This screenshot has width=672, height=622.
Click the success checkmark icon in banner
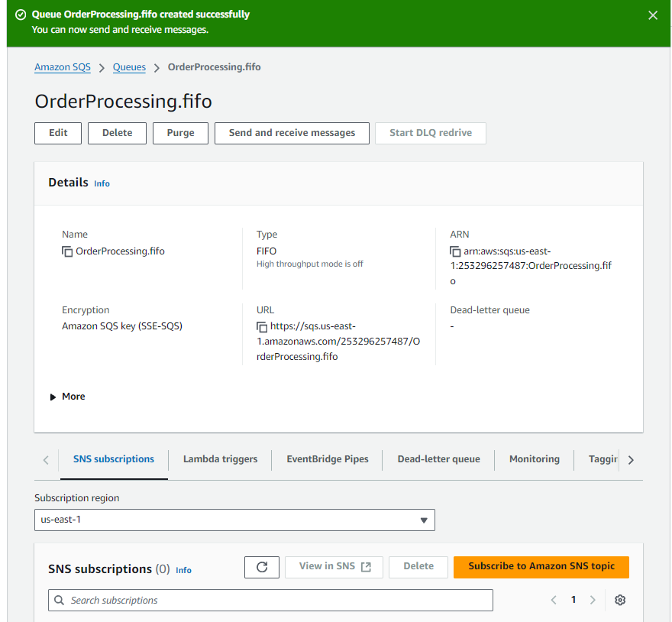pyautogui.click(x=18, y=14)
